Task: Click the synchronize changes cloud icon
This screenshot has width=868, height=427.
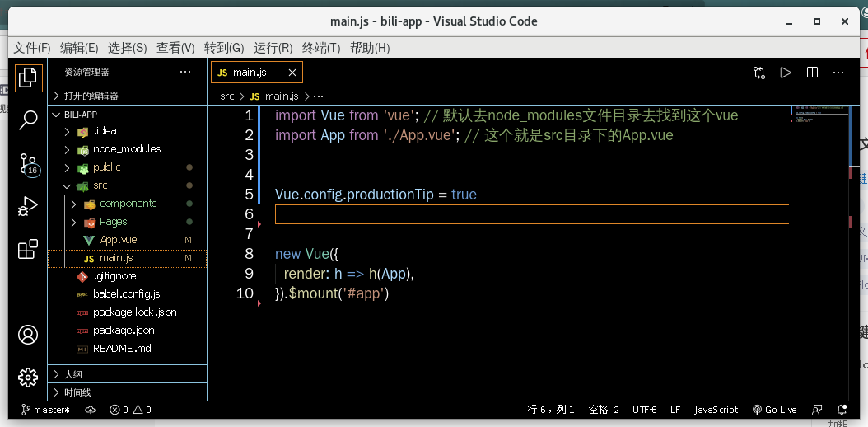Action: (91, 410)
